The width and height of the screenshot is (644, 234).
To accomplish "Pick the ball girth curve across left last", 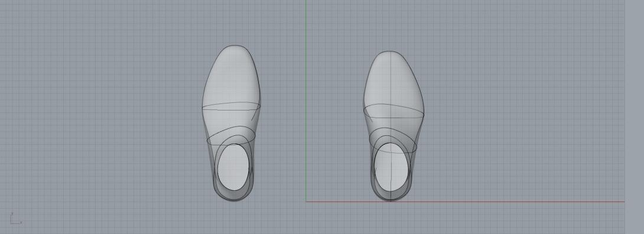I will (231, 107).
